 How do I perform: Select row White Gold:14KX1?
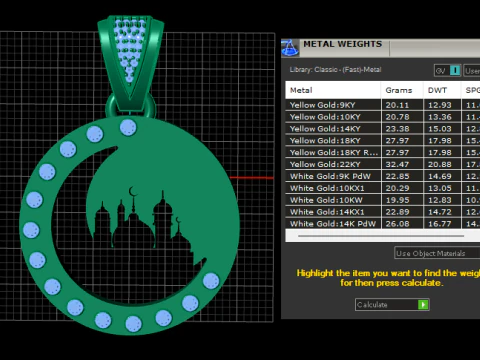point(383,212)
